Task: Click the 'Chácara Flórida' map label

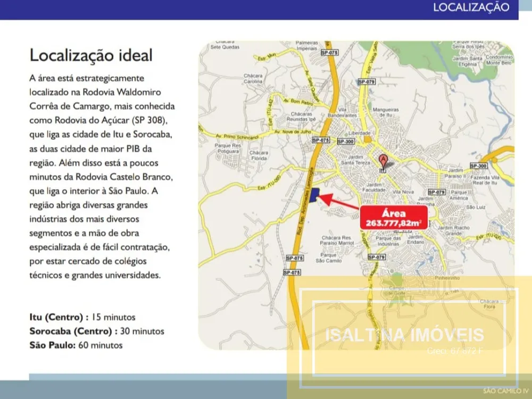Action: [x=259, y=156]
